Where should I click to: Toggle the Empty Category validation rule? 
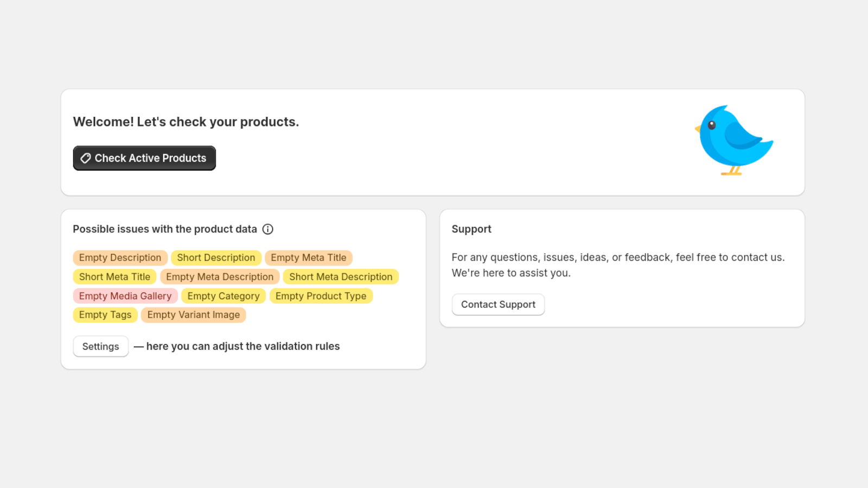223,296
